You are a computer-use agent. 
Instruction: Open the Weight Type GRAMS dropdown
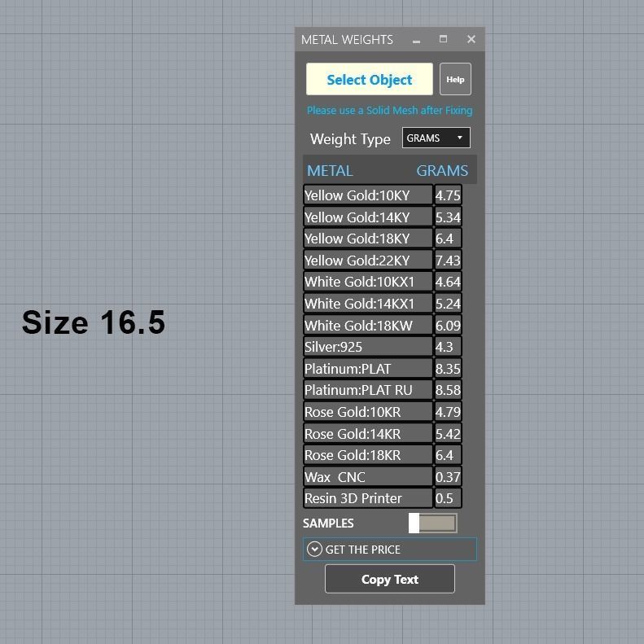pos(436,138)
